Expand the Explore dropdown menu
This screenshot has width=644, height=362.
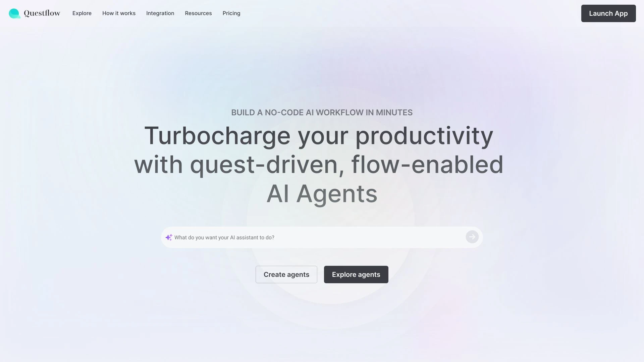82,13
